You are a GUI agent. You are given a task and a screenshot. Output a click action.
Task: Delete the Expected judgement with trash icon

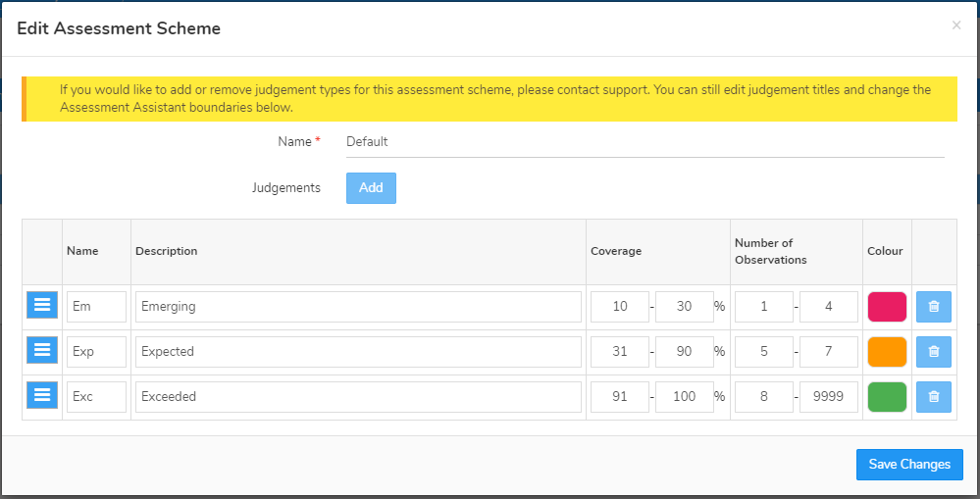pos(934,352)
